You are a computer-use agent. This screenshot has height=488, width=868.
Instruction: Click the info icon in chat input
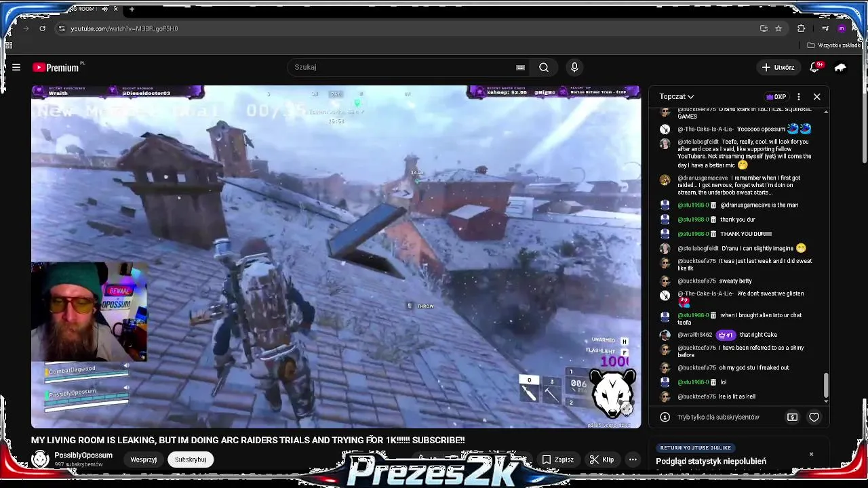665,417
